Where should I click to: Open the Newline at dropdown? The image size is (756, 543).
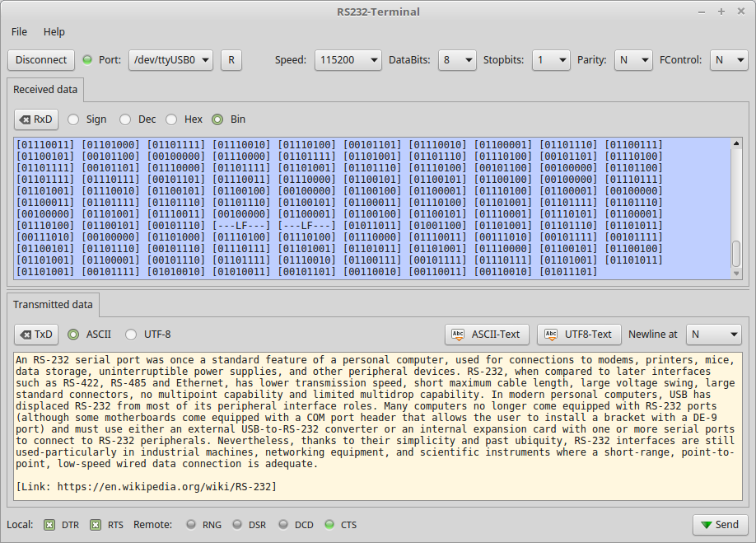[712, 335]
